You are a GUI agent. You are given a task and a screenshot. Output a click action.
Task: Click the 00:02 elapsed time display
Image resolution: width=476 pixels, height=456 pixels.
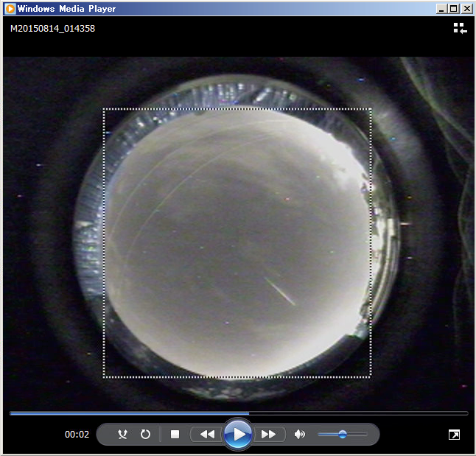pos(77,435)
